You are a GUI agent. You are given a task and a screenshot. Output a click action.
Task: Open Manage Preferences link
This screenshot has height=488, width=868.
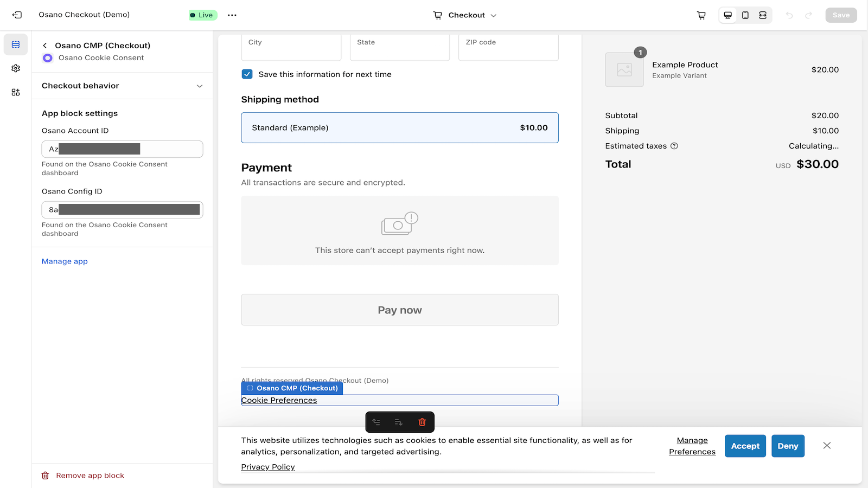click(x=692, y=446)
